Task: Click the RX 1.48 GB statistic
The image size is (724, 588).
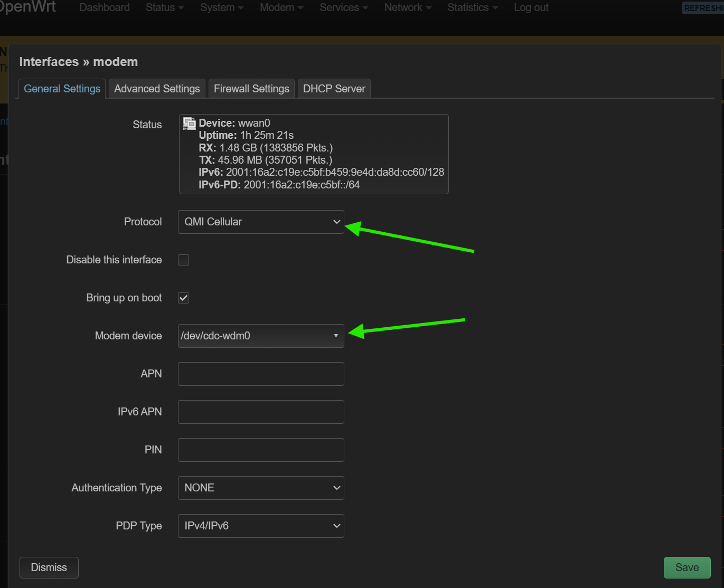Action: pyautogui.click(x=266, y=148)
